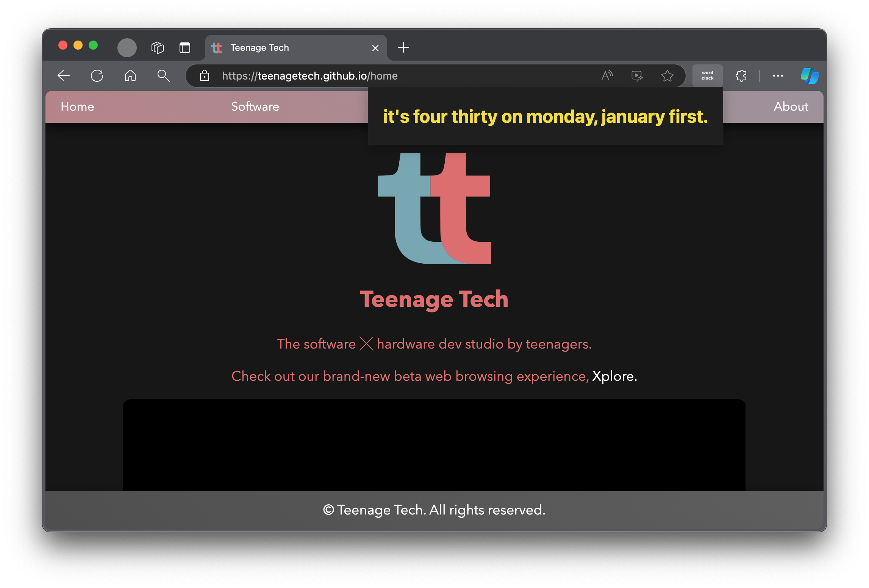The height and width of the screenshot is (588, 869).
Task: Click the copyright footer text
Action: (x=434, y=510)
